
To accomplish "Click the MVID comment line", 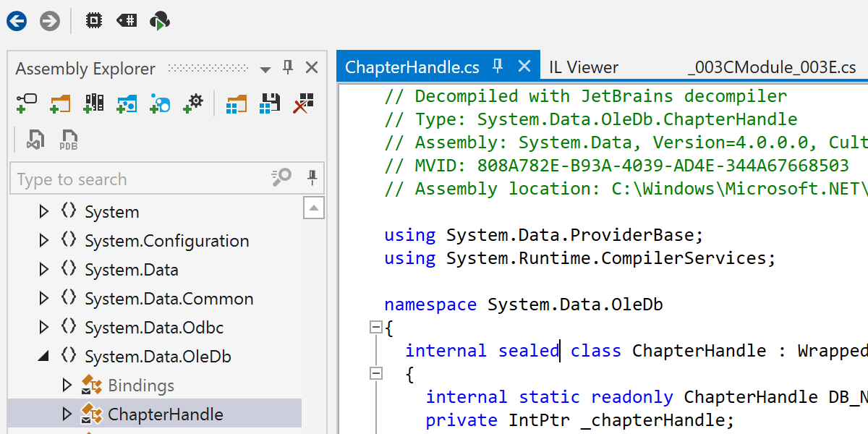I will [617, 166].
